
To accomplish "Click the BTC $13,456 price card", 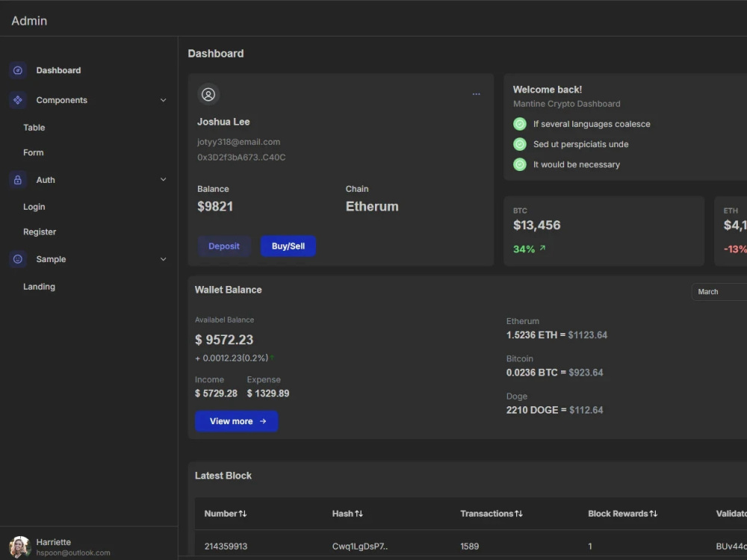I will (x=604, y=231).
